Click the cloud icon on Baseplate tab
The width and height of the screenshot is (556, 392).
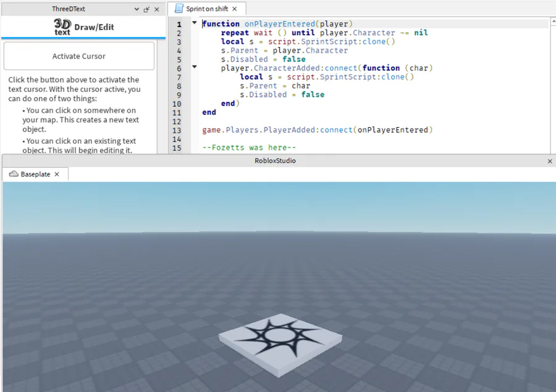coord(14,173)
